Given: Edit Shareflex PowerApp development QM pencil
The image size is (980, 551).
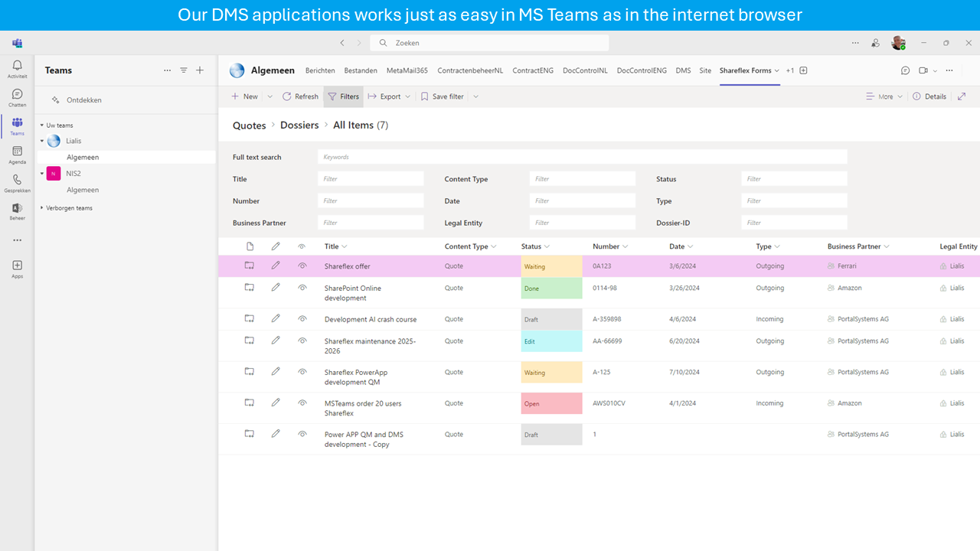Looking at the screenshot, I should [276, 371].
